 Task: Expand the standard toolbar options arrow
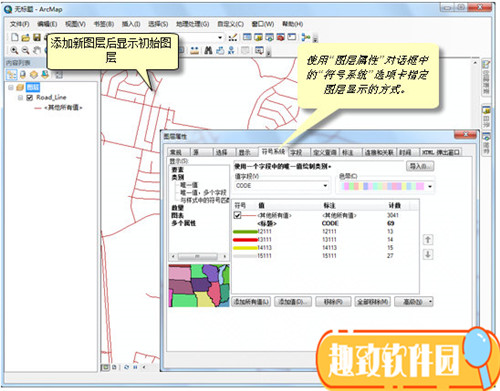click(315, 39)
